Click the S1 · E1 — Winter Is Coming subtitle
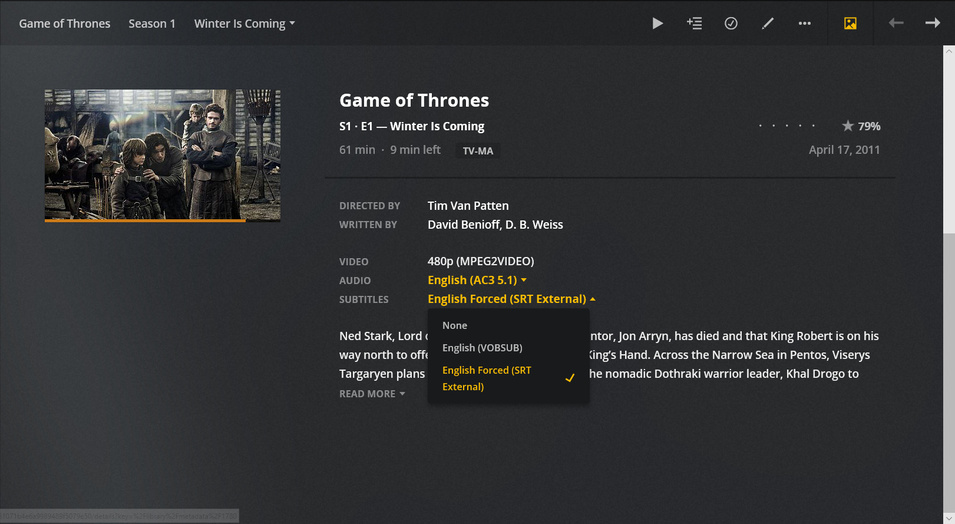Image resolution: width=955 pixels, height=524 pixels. [x=412, y=126]
